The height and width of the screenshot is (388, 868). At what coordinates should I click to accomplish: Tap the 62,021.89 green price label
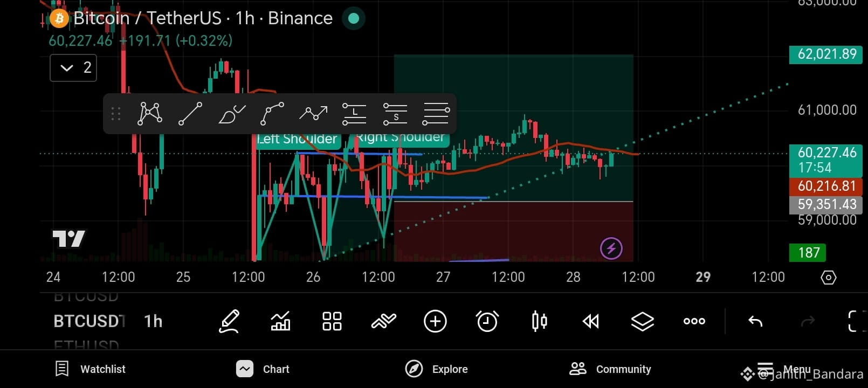[x=827, y=54]
